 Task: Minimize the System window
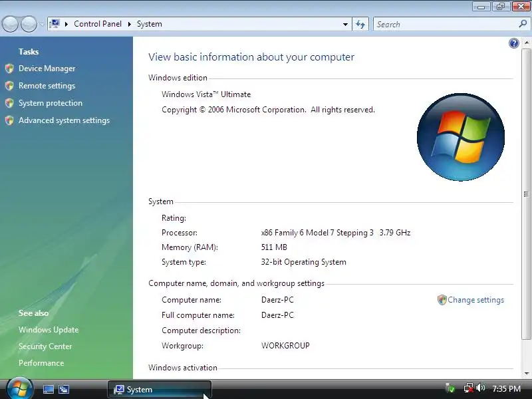tap(481, 7)
